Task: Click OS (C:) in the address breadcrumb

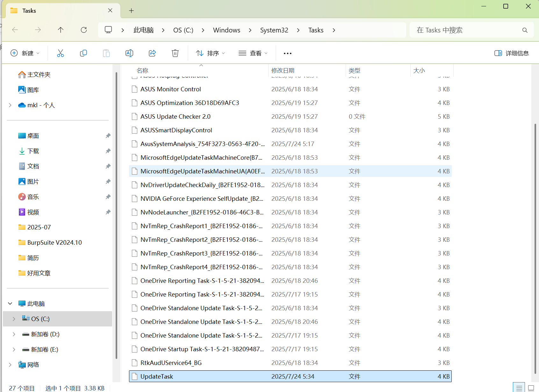Action: 183,30
